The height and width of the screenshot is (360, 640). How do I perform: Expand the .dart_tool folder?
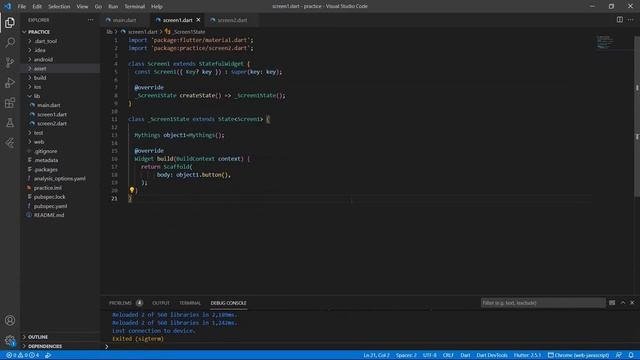pos(45,41)
